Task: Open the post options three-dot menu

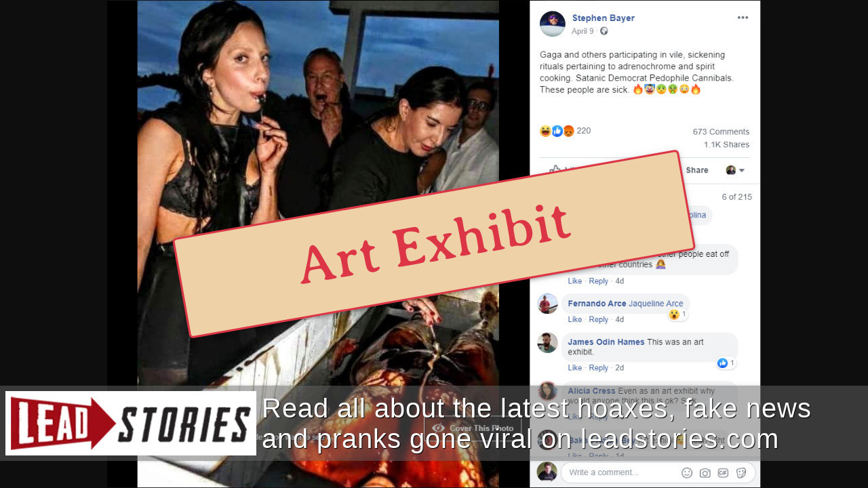Action: (743, 18)
